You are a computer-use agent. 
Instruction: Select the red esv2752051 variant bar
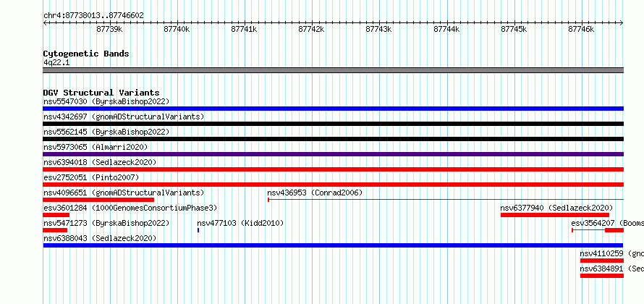(x=333, y=185)
